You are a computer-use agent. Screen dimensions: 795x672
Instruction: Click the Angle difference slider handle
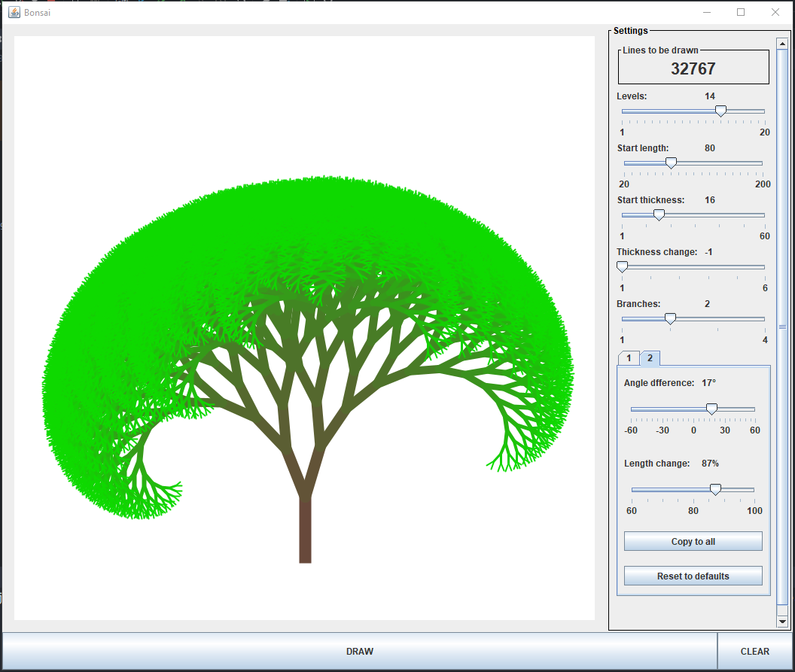click(712, 409)
